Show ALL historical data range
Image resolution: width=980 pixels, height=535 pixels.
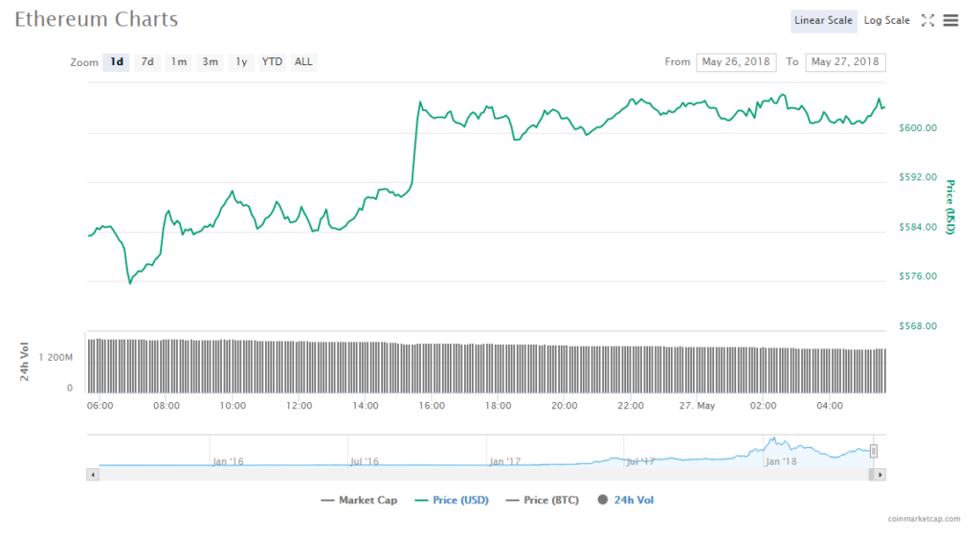303,62
